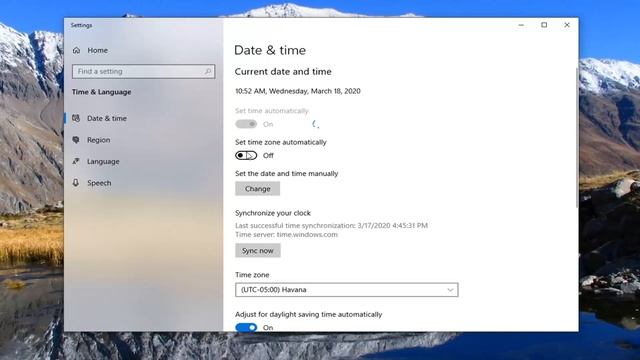Screen dimensions: 640x360
Task: Click the Region globe icon
Action: tap(76, 140)
